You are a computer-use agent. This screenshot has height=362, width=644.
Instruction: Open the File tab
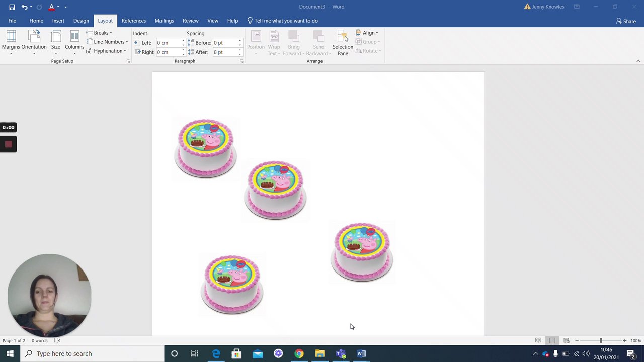tap(12, 21)
